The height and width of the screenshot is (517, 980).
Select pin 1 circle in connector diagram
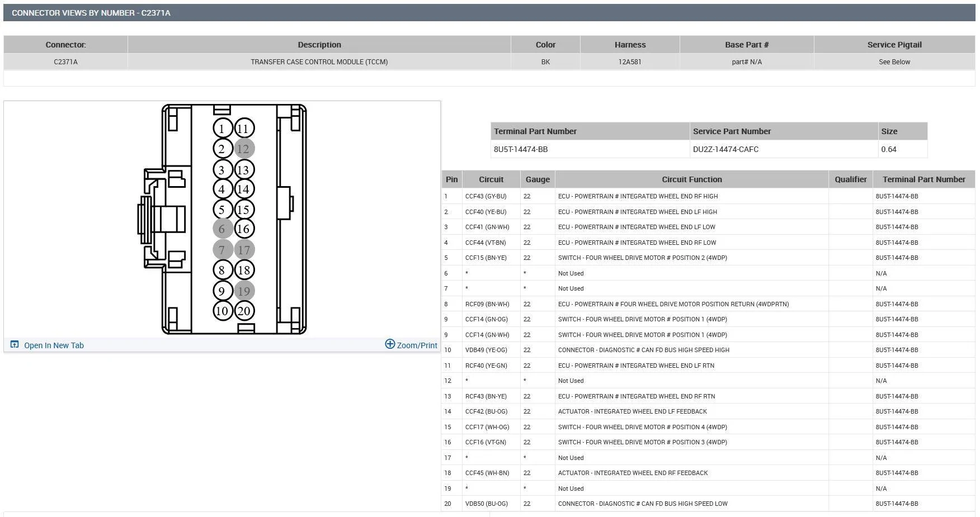click(222, 129)
